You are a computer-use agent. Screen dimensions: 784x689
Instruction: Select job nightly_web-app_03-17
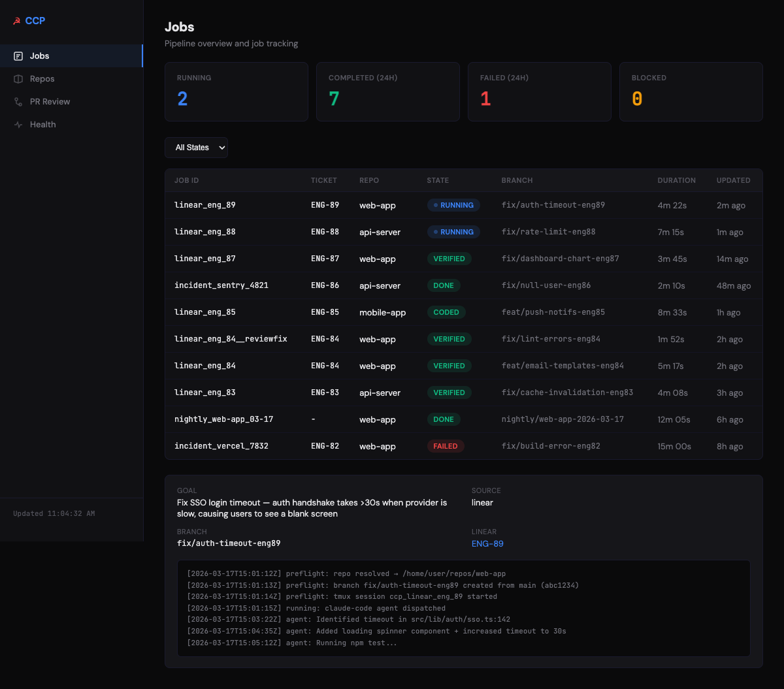click(464, 419)
